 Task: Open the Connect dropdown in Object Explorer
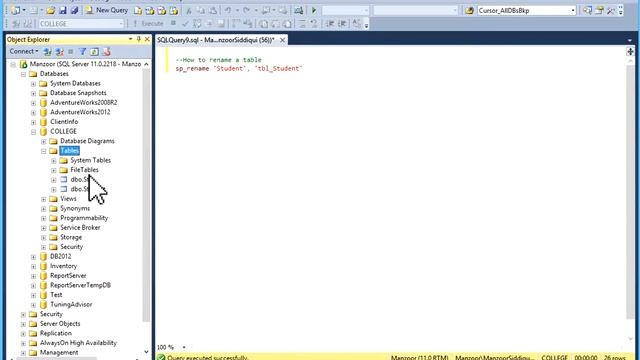[x=24, y=51]
